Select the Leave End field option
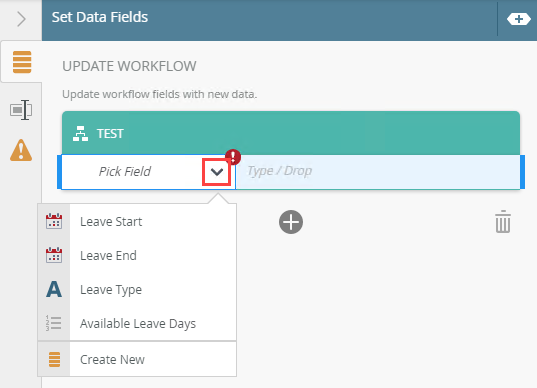 click(137, 255)
